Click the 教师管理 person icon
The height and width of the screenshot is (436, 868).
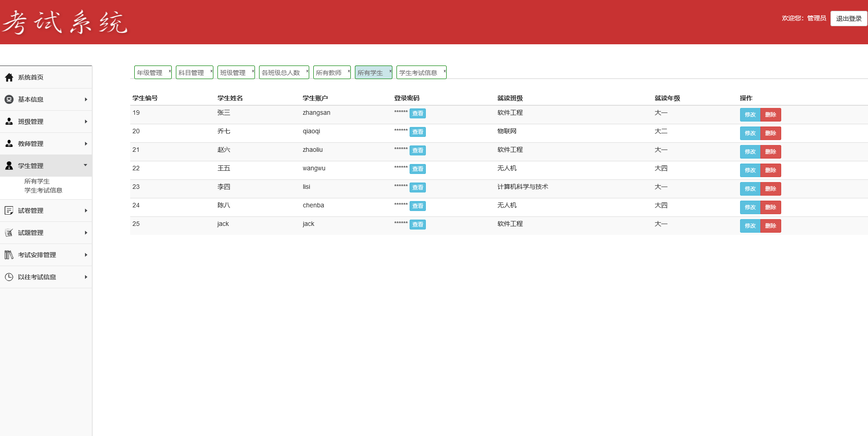coord(9,144)
